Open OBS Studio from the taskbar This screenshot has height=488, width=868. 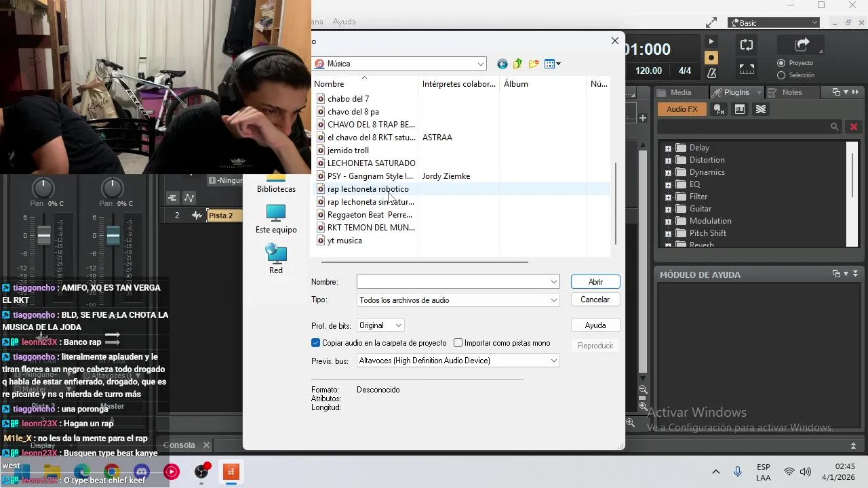pyautogui.click(x=201, y=472)
